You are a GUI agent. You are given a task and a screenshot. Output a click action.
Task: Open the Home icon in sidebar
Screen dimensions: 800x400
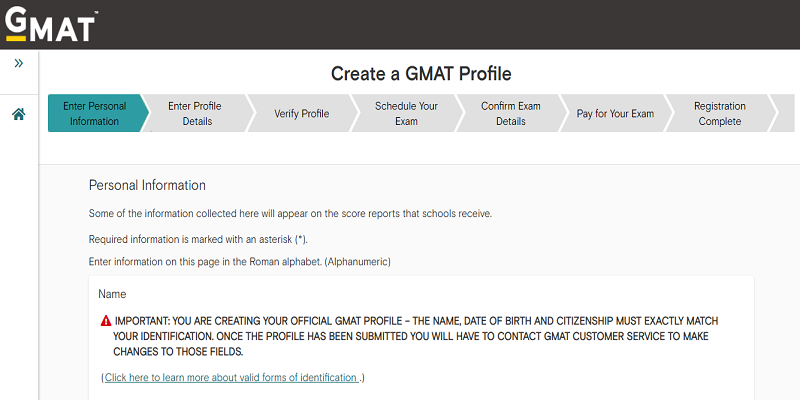pyautogui.click(x=18, y=114)
